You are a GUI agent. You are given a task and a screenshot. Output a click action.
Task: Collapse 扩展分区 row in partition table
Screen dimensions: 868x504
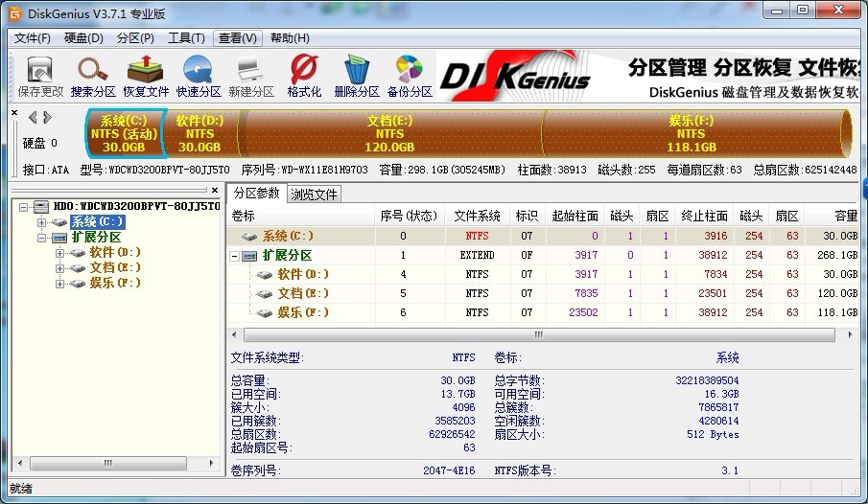236,256
